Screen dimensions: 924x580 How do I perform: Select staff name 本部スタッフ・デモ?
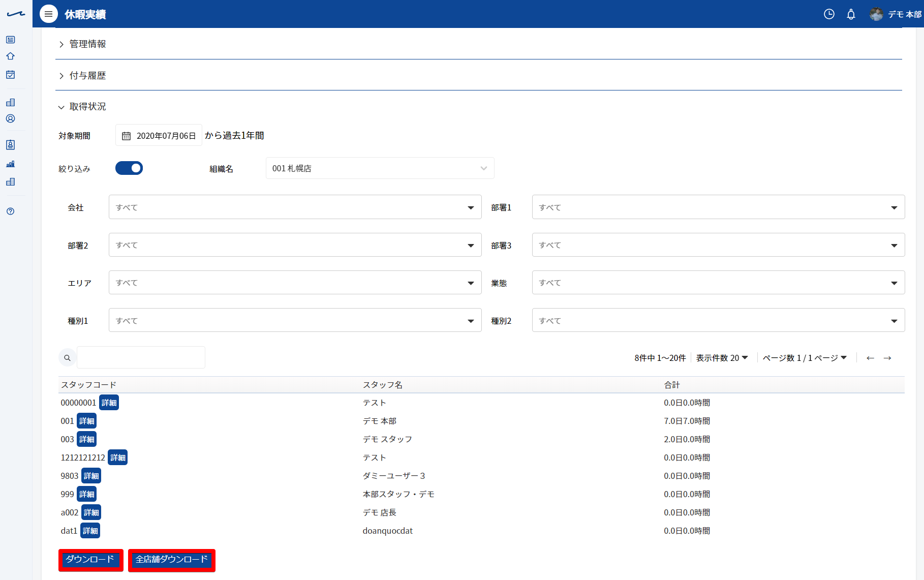pos(398,494)
